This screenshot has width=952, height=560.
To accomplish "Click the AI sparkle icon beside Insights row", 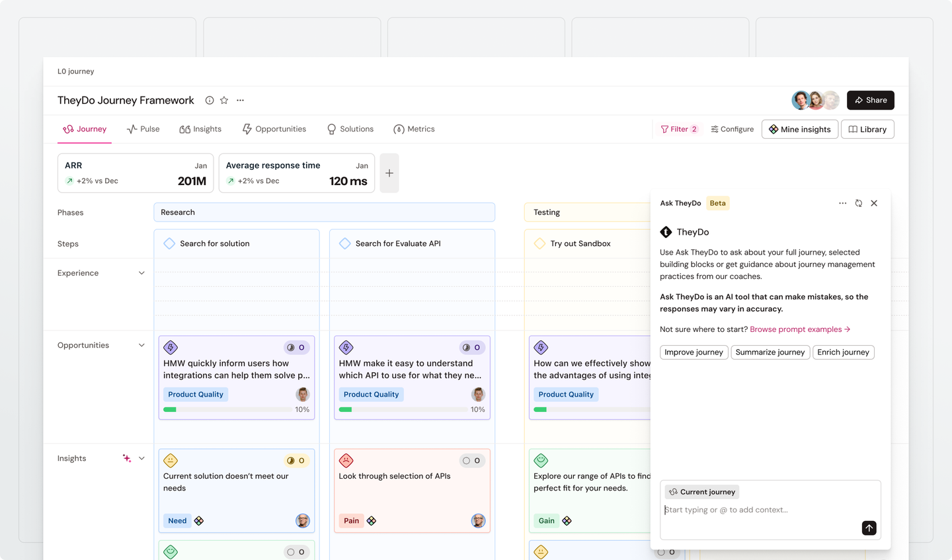I will point(126,458).
